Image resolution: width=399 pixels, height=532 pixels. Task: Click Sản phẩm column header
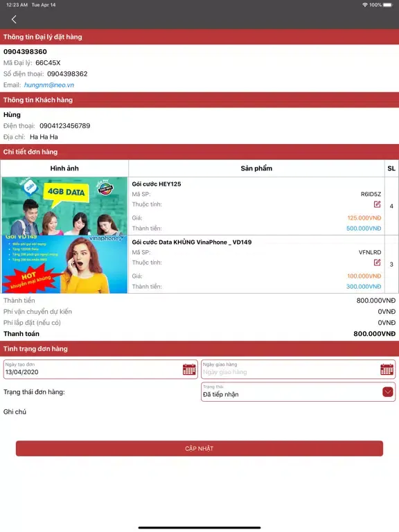(x=256, y=168)
